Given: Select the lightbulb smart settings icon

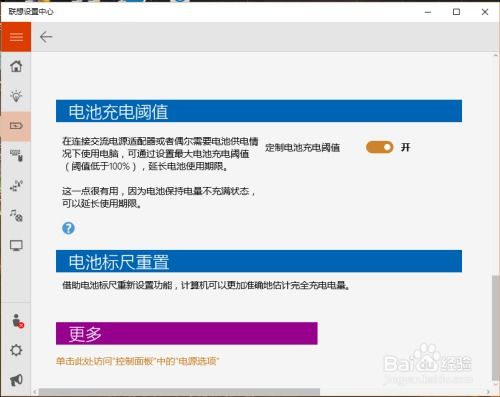Looking at the screenshot, I should (16, 96).
